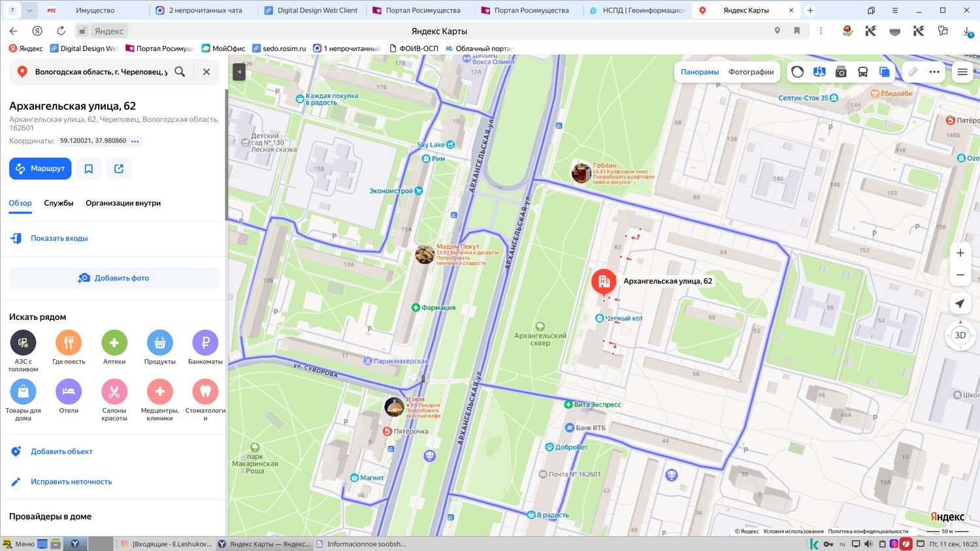Search nearby Отели
980x551 pixels.
click(69, 397)
